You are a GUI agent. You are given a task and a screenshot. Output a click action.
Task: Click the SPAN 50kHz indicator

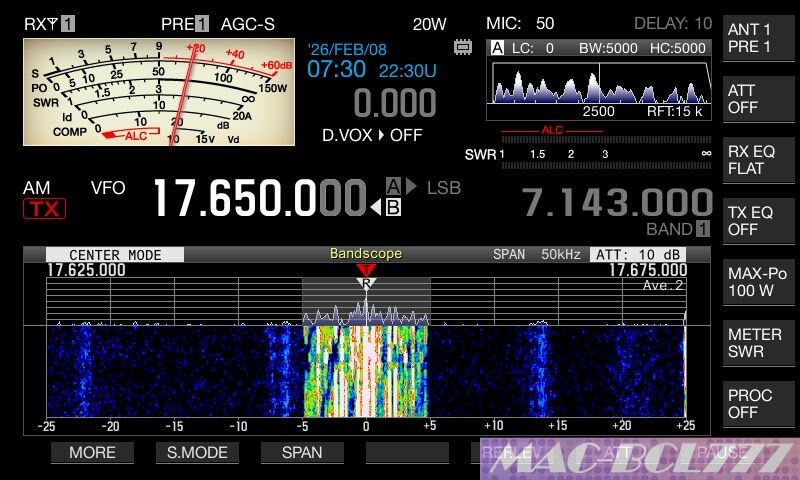[536, 254]
